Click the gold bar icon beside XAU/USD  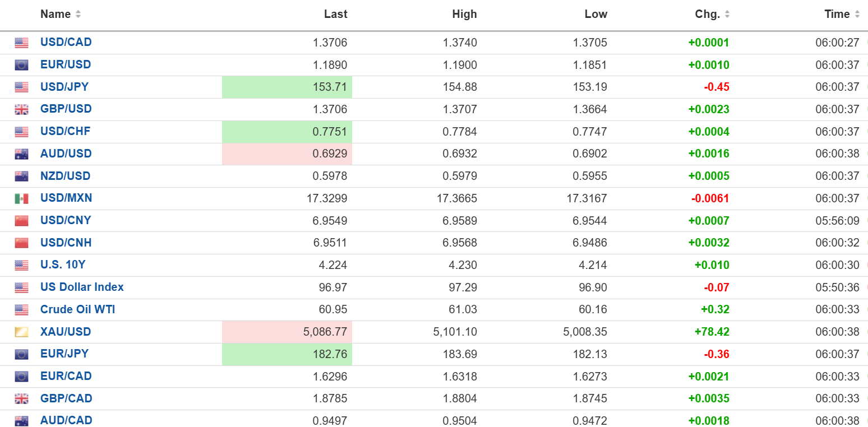pyautogui.click(x=21, y=332)
